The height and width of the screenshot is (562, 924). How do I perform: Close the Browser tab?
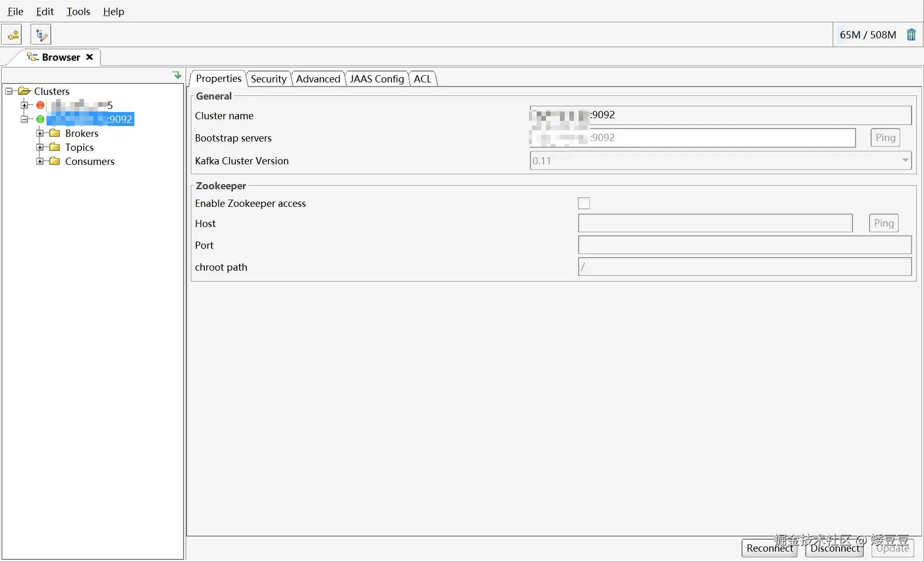tap(90, 57)
